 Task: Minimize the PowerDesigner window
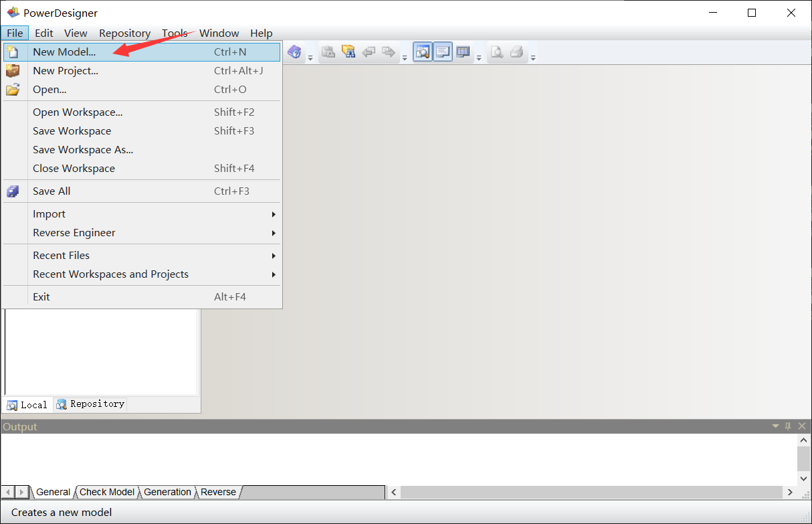coord(714,13)
